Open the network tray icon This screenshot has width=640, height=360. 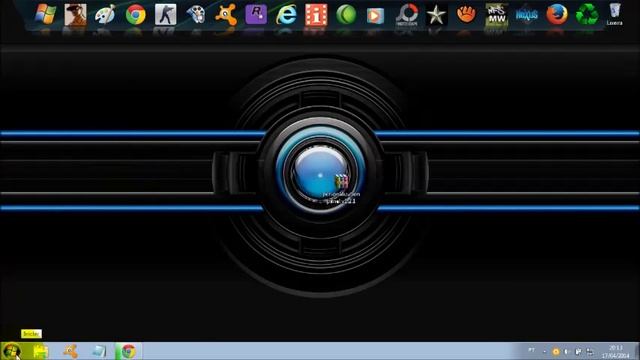pos(589,351)
